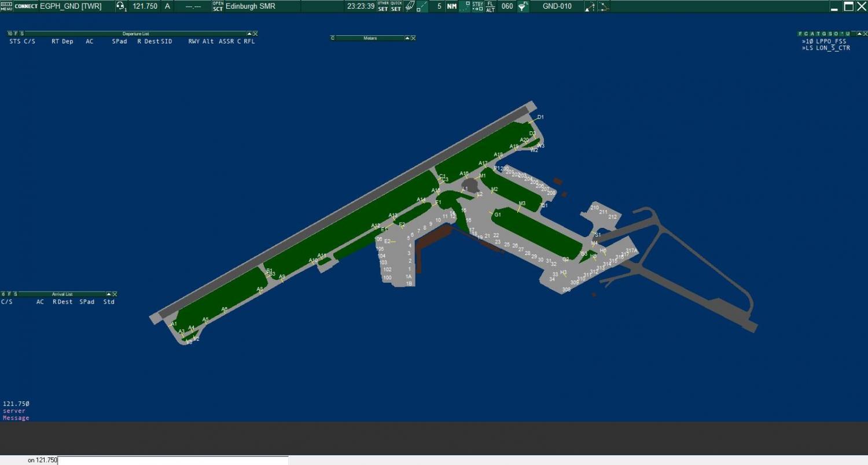Collapse the Arrival List panel
This screenshot has width=868, height=465.
[x=109, y=294]
